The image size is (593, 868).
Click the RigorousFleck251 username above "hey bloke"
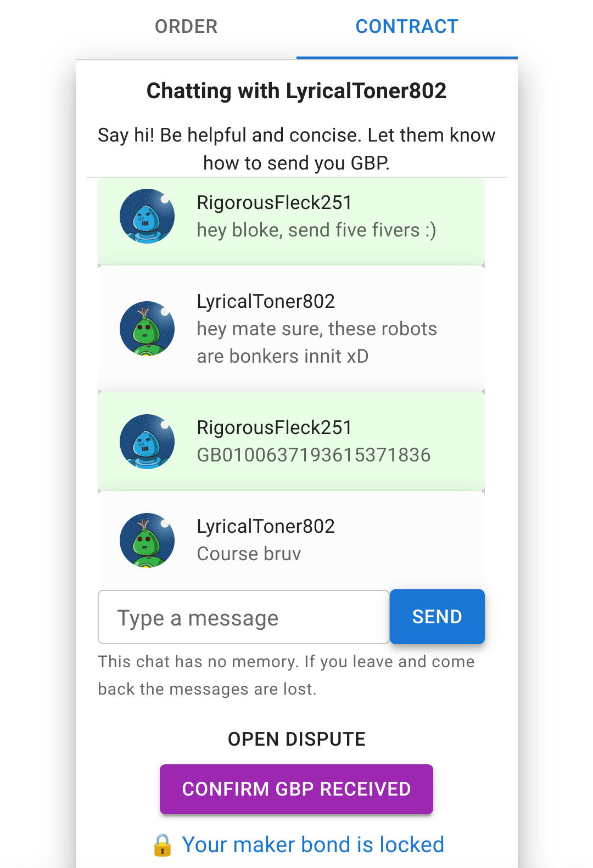coord(274,203)
